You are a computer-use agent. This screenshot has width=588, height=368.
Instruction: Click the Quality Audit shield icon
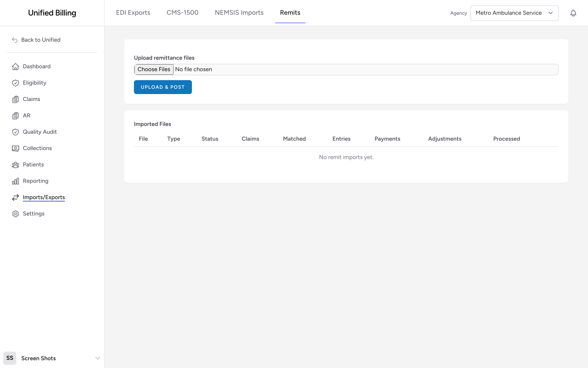(16, 132)
